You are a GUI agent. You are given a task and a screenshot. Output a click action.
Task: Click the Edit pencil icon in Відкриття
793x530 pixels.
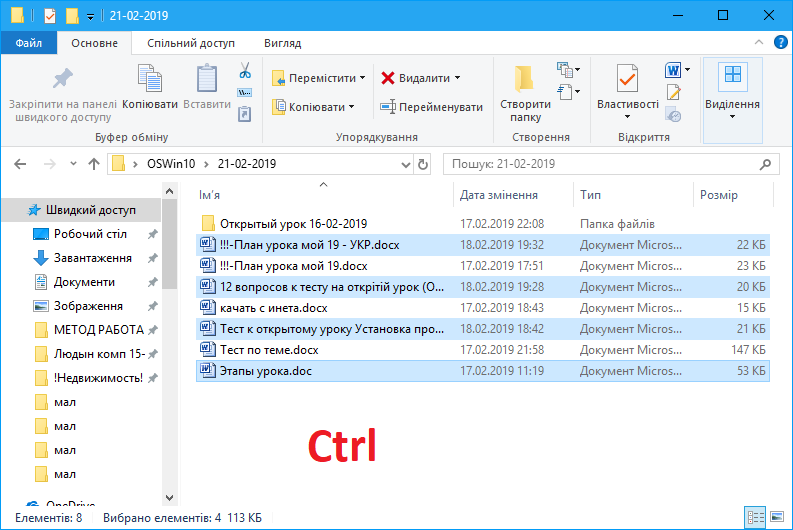click(673, 92)
